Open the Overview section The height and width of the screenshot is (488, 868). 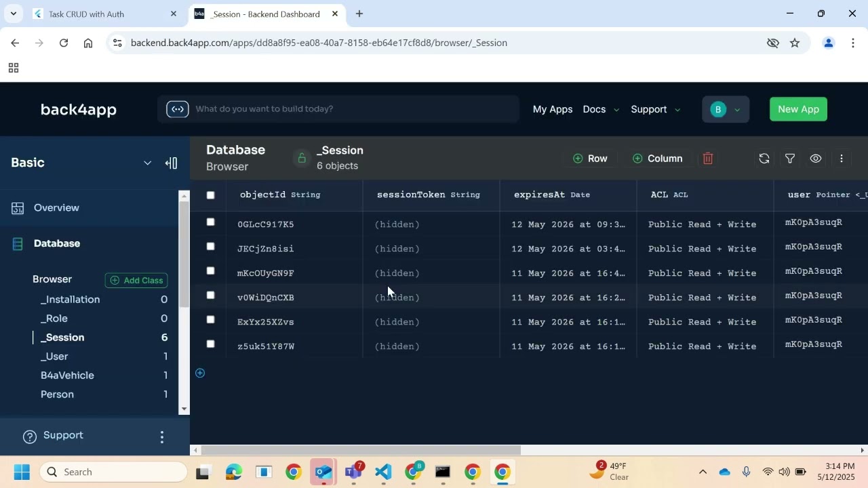click(56, 208)
